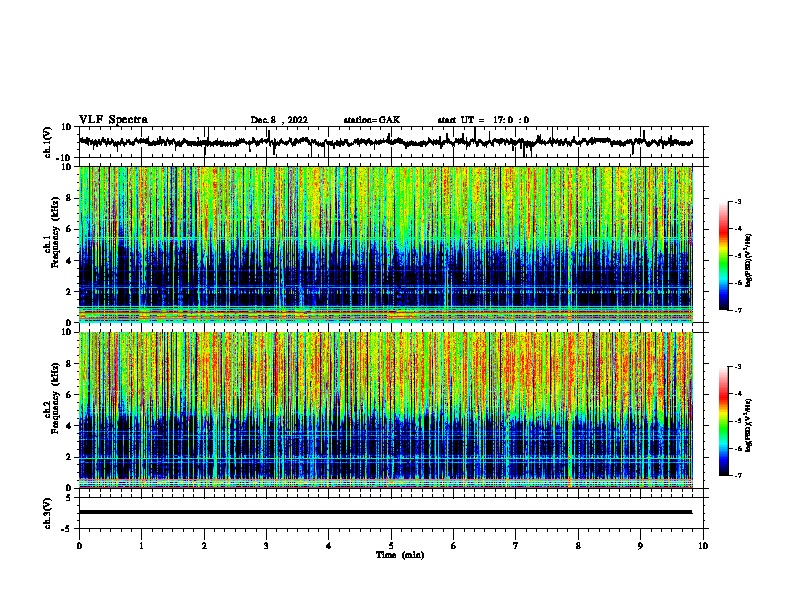Image resolution: width=792 pixels, height=612 pixels.
Task: Click the date text "Dec. 8, 2022"
Action: coord(279,120)
